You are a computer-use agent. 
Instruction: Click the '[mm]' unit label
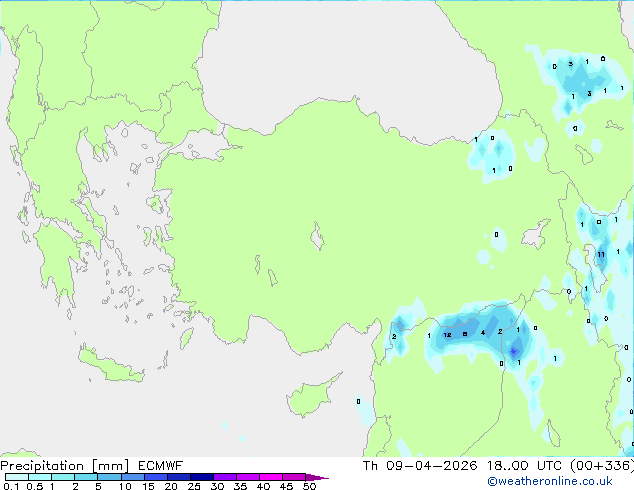110,466
